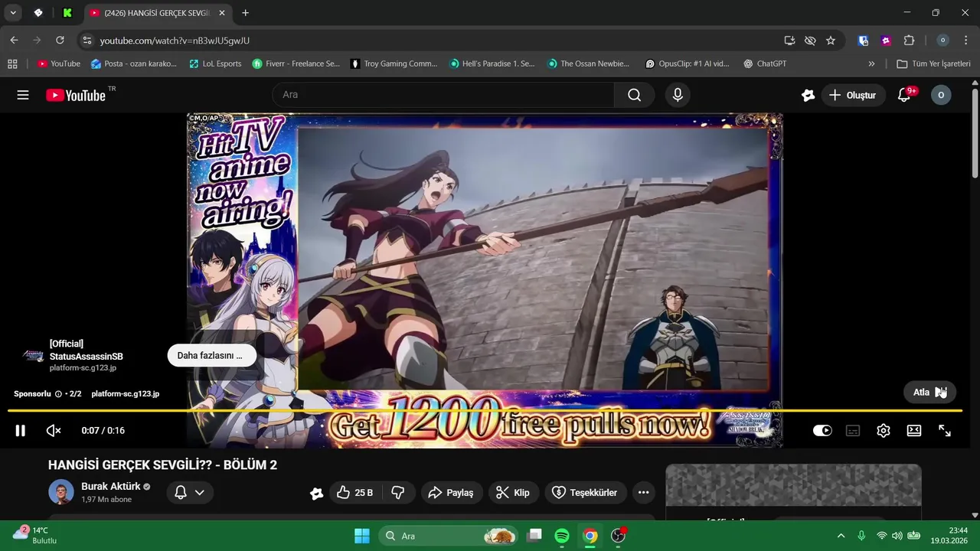980x551 pixels.
Task: Pause the video playback
Action: point(21,431)
